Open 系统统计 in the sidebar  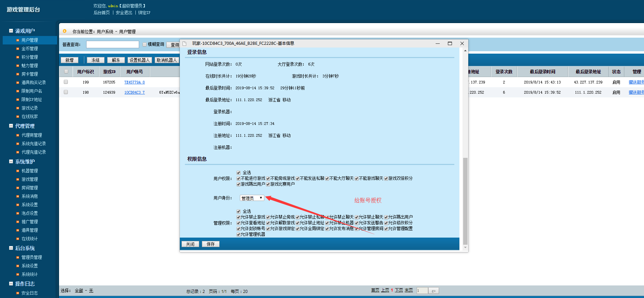pos(30,274)
